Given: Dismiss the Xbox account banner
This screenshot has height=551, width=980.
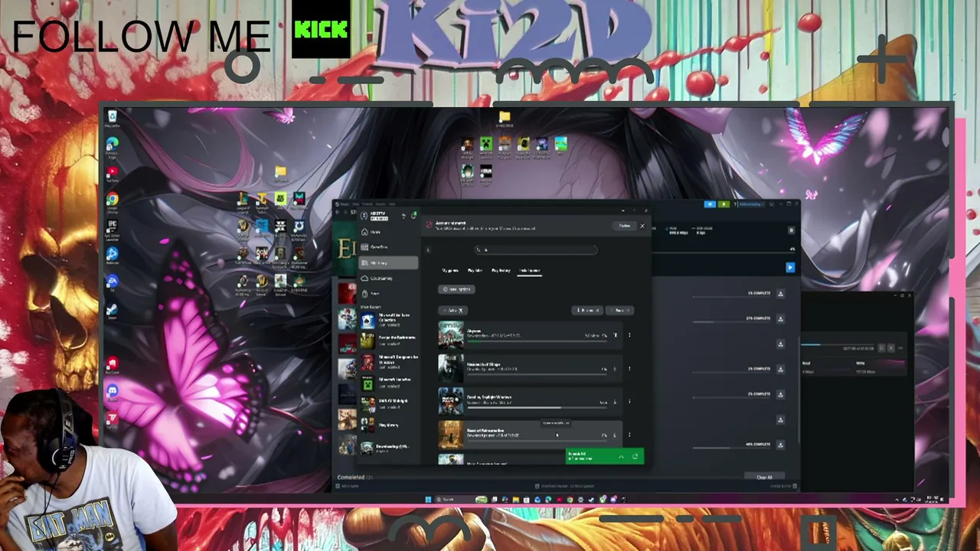Looking at the screenshot, I should (x=642, y=226).
